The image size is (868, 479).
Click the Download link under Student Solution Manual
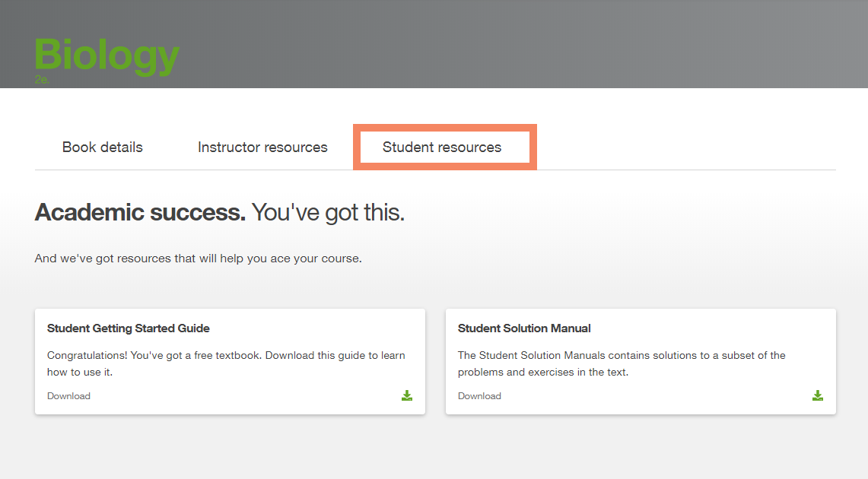(x=479, y=395)
